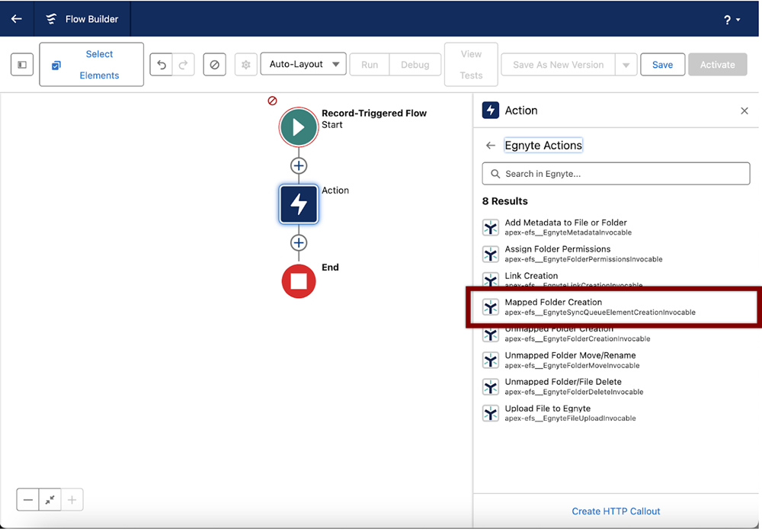Expand the Save As New Version arrow

coord(626,65)
